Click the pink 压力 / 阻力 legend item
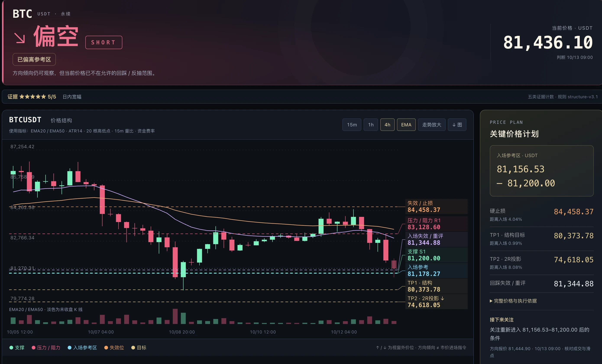The width and height of the screenshot is (602, 364). tap(46, 347)
